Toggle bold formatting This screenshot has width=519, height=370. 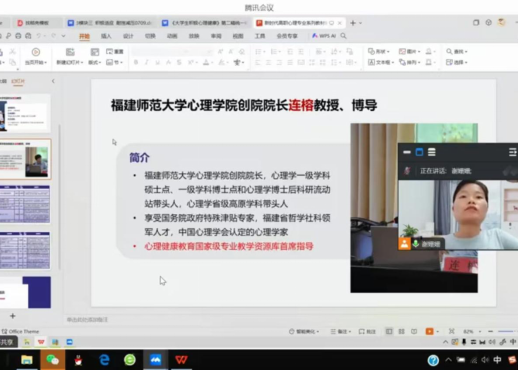pos(136,62)
